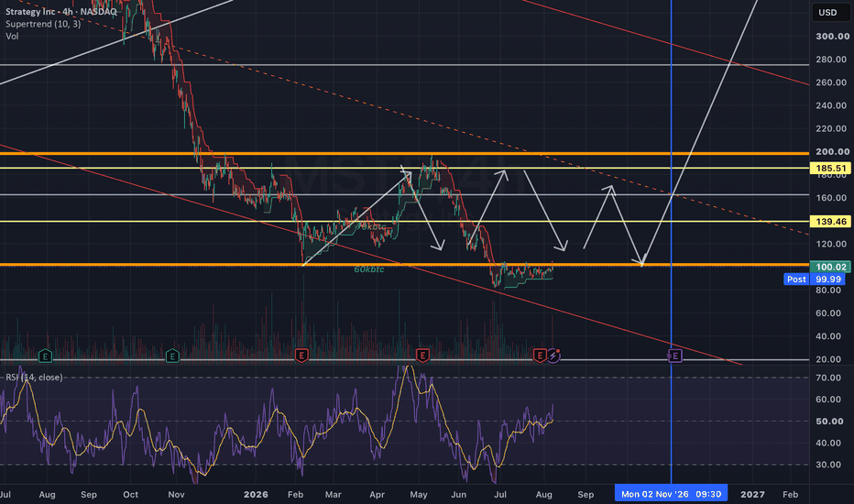Click the Strategy Inc · 4h · NASDAQ title

click(61, 11)
